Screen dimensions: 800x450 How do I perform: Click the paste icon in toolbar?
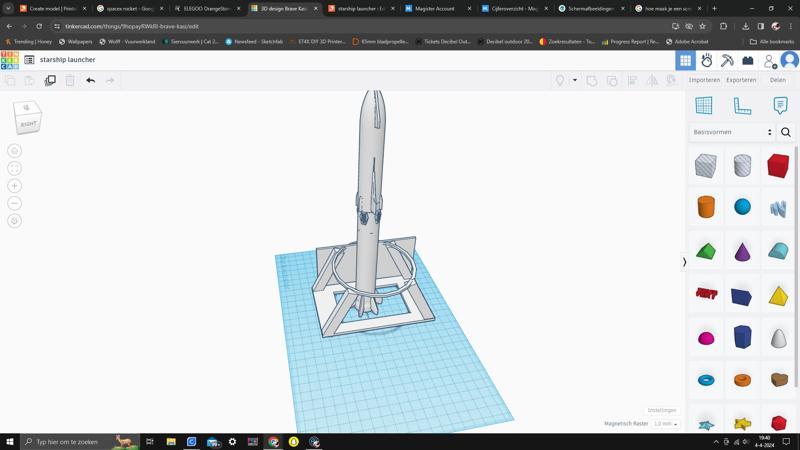click(30, 81)
